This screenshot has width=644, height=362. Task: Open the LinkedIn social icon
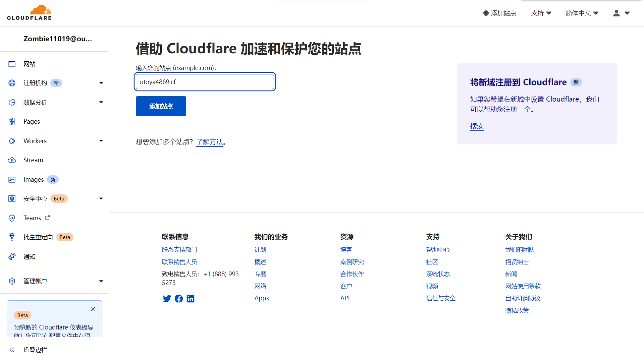pos(191,299)
